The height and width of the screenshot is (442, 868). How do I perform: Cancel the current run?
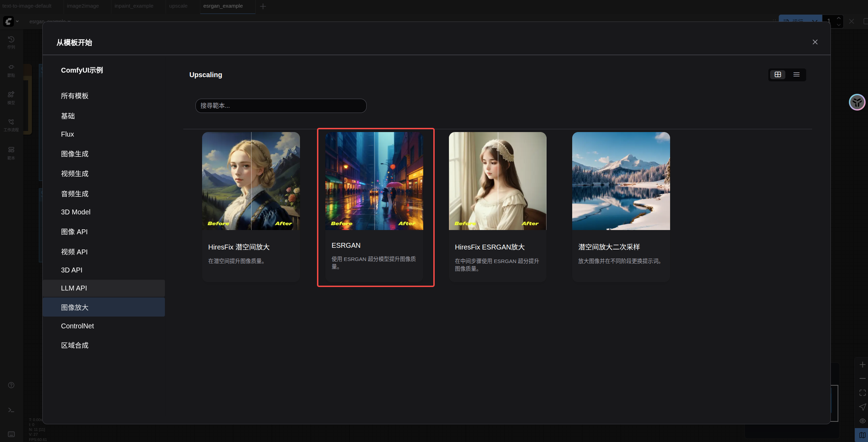tap(851, 21)
